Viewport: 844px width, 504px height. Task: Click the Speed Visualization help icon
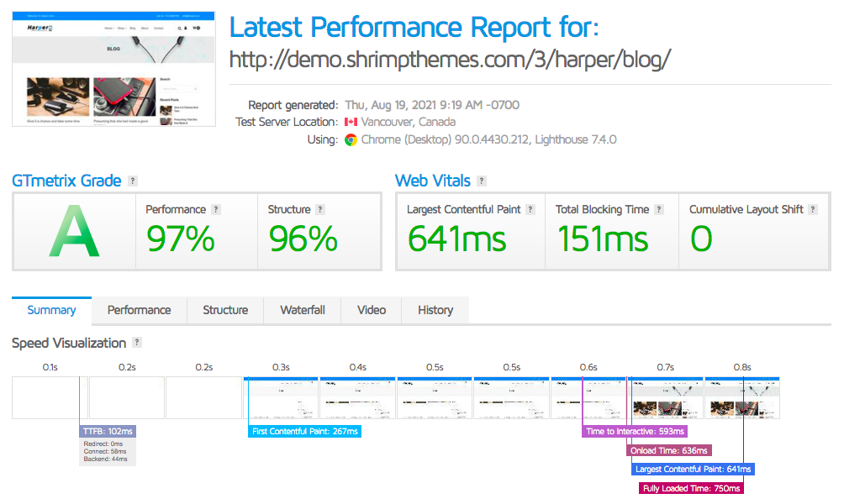(137, 343)
